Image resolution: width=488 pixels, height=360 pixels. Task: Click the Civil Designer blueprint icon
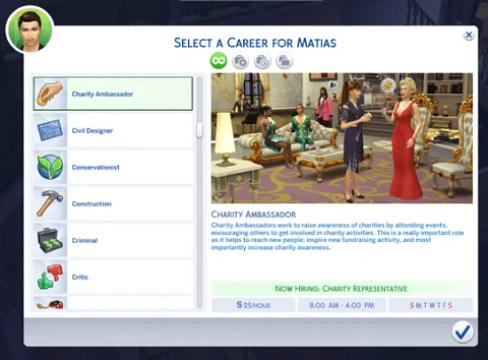pyautogui.click(x=50, y=130)
